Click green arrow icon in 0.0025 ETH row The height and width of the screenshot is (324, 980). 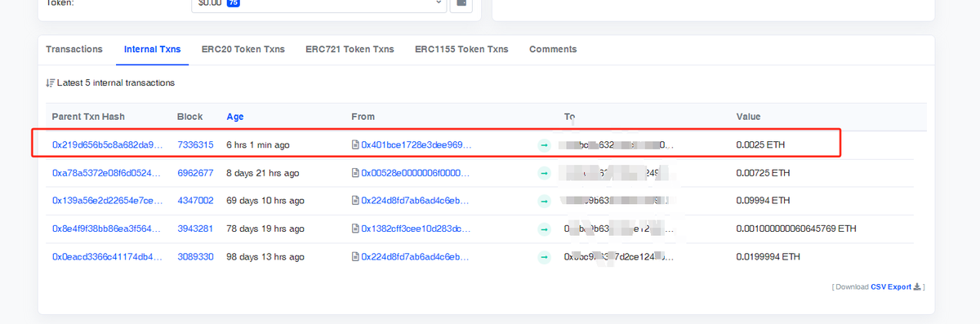(x=544, y=145)
